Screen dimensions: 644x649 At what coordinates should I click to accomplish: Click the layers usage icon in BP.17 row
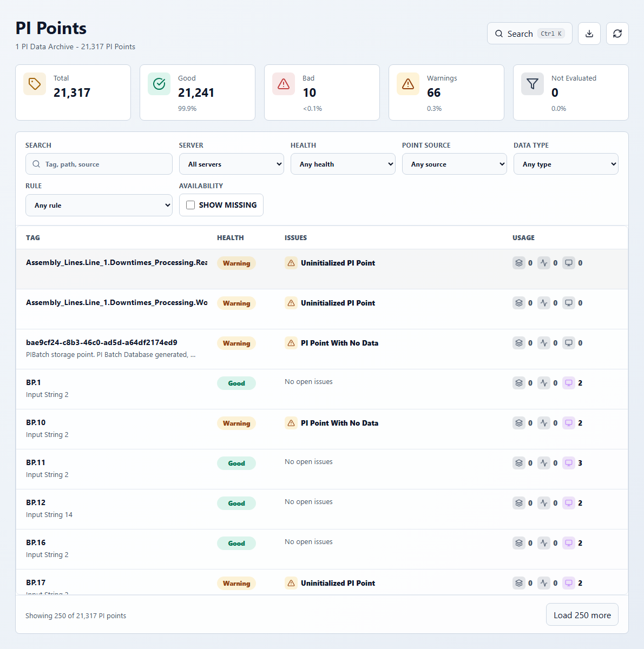coord(519,583)
